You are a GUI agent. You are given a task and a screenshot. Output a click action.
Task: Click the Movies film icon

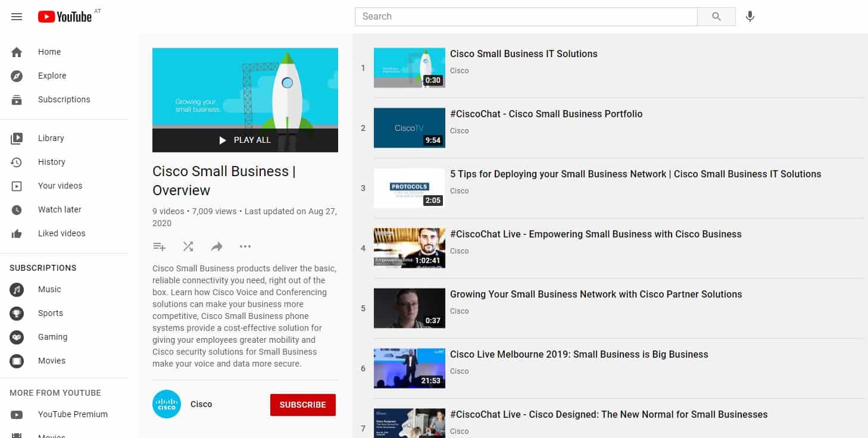17,361
